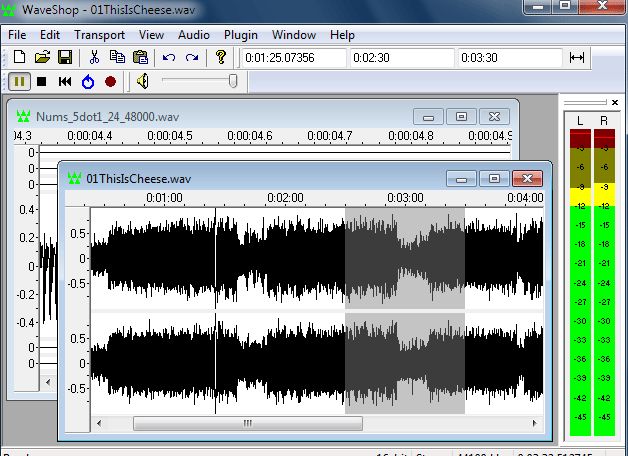Cut selection with the scissors icon
The width and height of the screenshot is (628, 456).
[94, 57]
